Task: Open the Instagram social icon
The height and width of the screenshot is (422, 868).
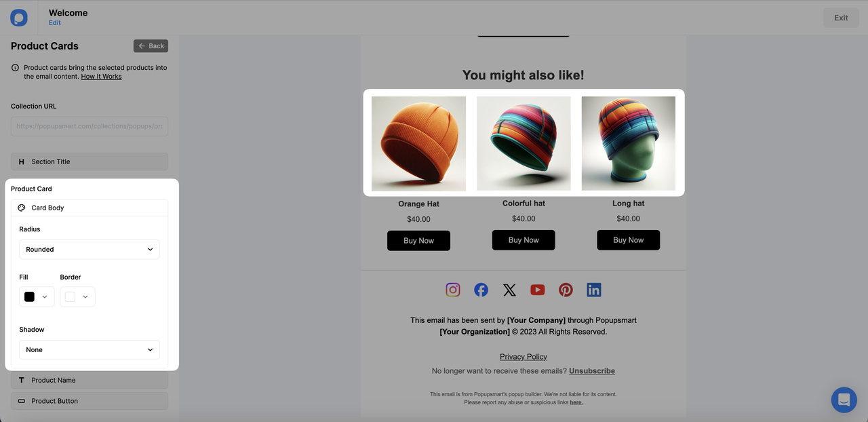Action: (x=453, y=290)
